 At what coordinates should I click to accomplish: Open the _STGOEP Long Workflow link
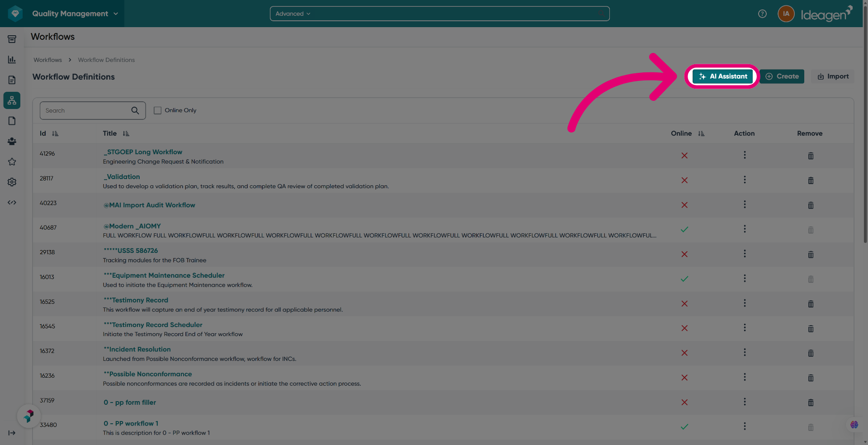click(143, 152)
